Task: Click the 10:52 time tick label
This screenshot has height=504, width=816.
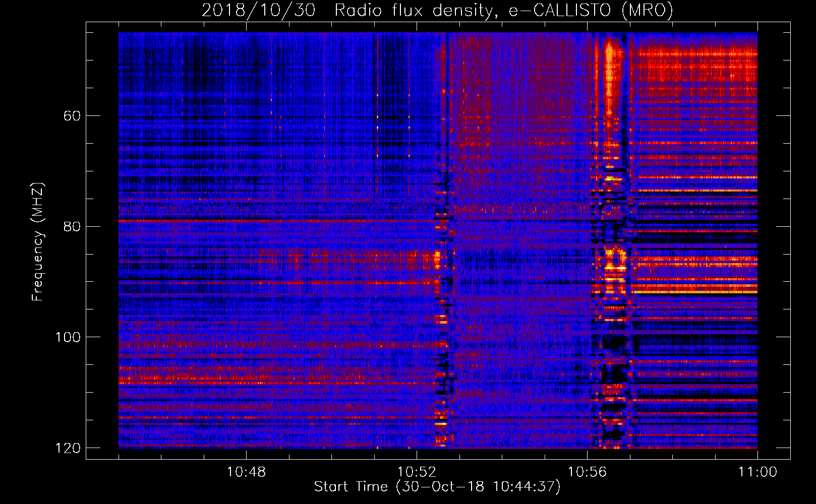Action: pyautogui.click(x=417, y=472)
